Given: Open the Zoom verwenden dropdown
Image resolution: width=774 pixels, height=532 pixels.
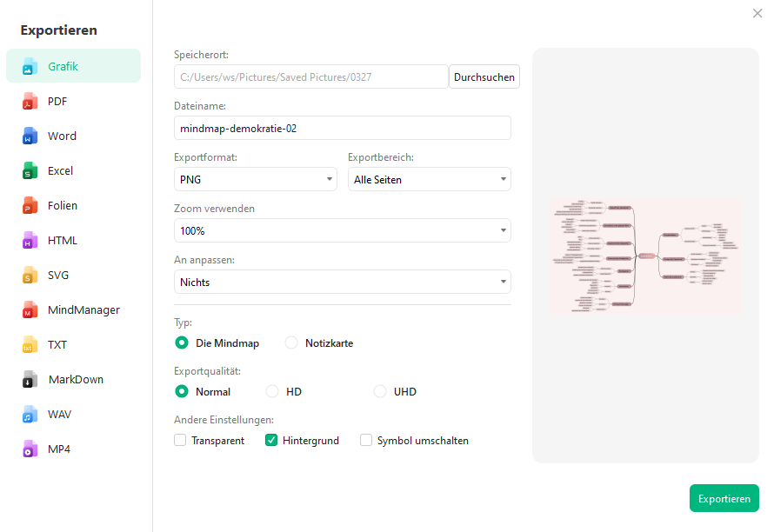Looking at the screenshot, I should (342, 231).
